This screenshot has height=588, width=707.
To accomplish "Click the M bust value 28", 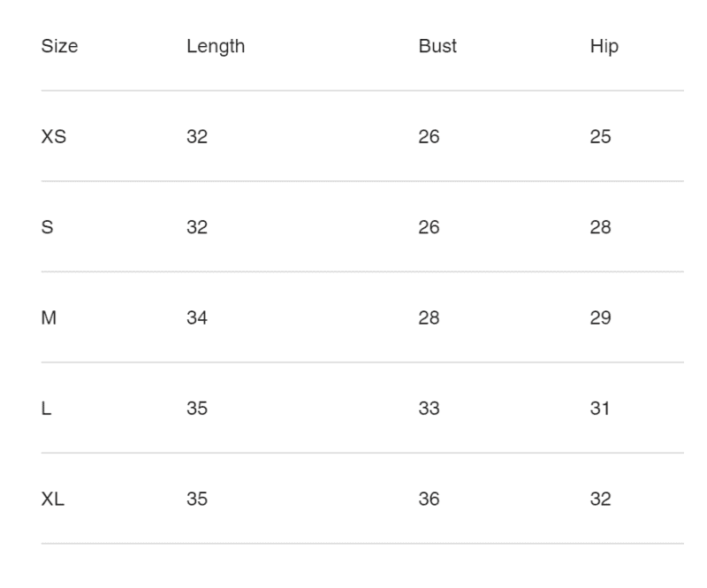I will click(429, 317).
